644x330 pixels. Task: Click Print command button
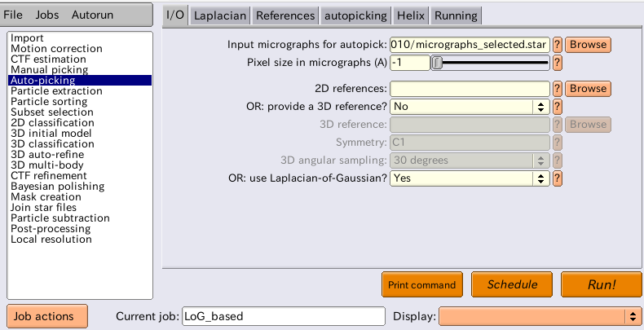pyautogui.click(x=421, y=284)
